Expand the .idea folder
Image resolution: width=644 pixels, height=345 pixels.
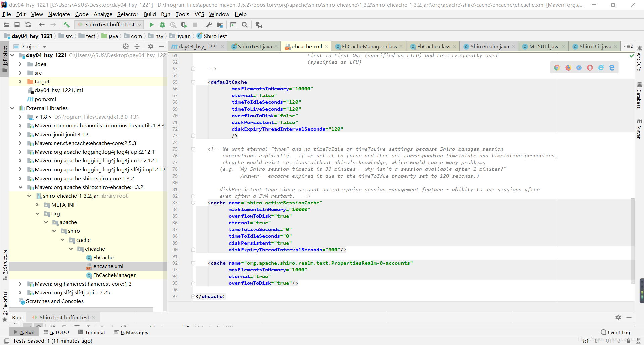click(x=20, y=64)
